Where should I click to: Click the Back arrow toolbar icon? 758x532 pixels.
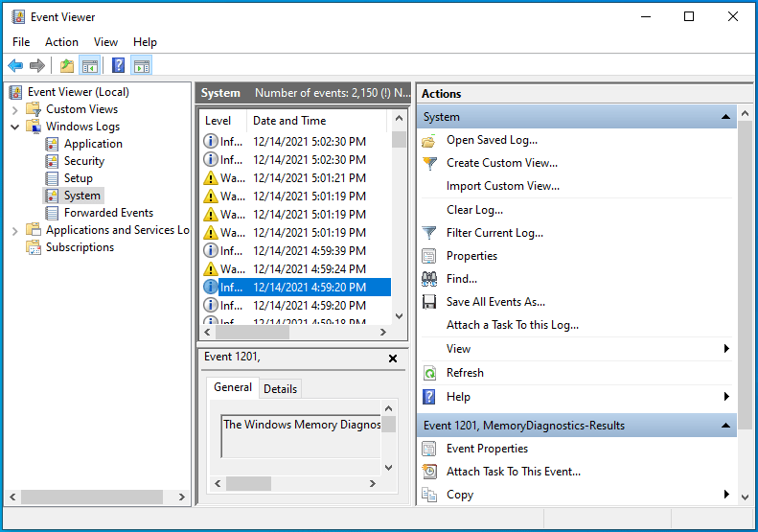click(15, 65)
